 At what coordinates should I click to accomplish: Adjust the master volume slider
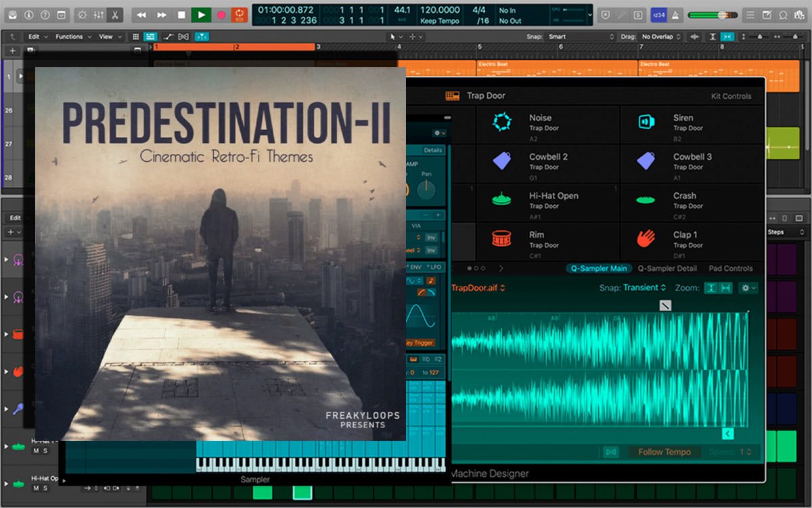713,14
